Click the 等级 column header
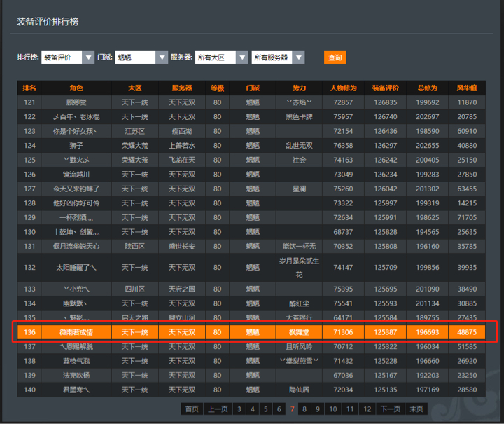504x424 pixels. 217,88
